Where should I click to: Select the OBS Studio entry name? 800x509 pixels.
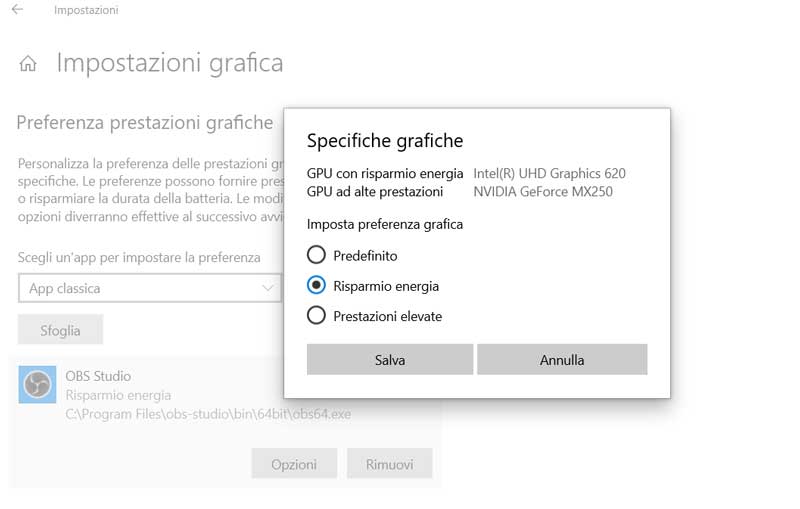coord(98,376)
